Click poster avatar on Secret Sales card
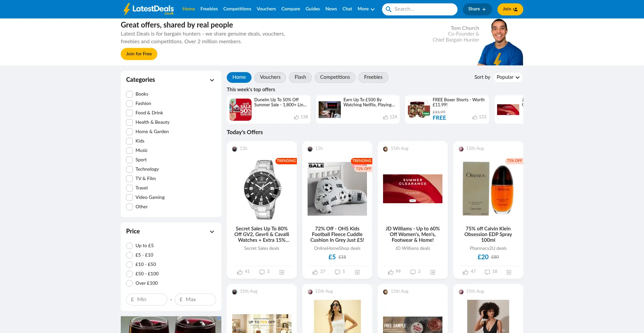 [235, 149]
